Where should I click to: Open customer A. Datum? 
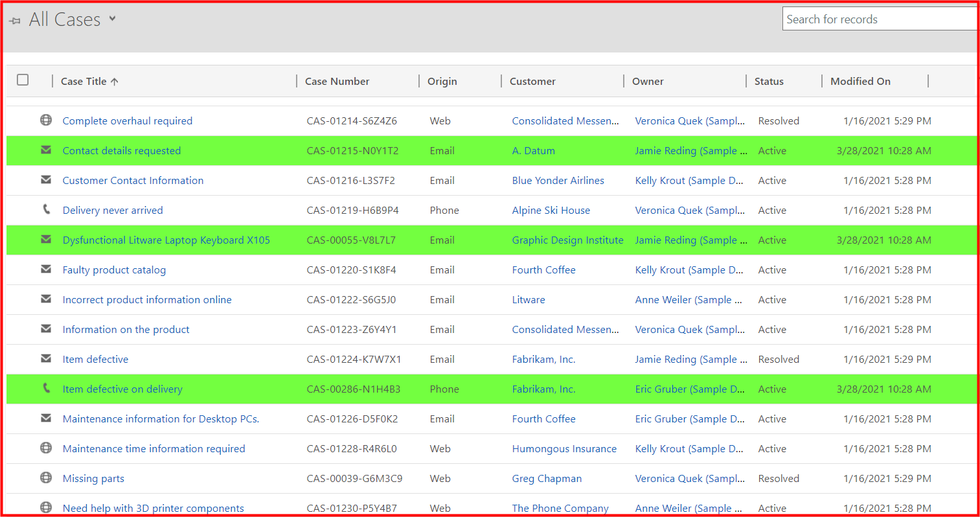point(533,151)
